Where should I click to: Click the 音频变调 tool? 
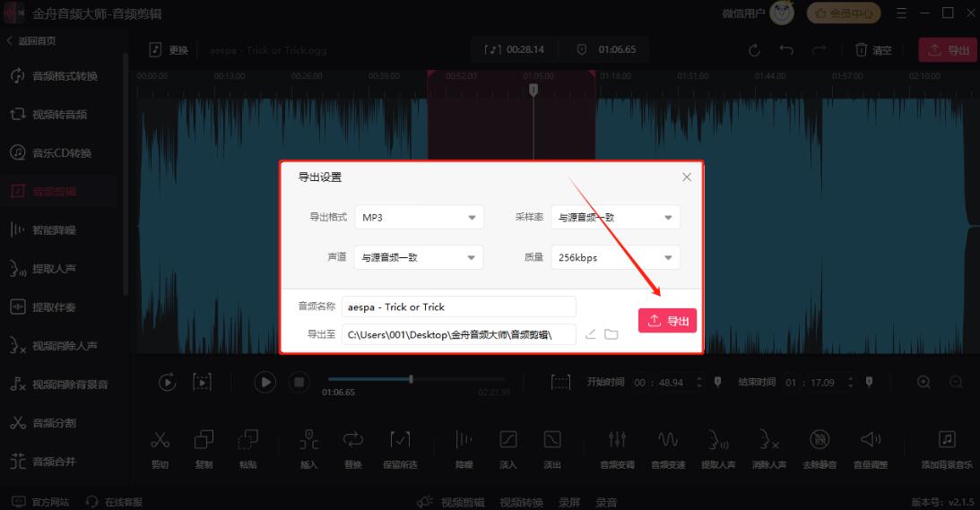tap(617, 449)
